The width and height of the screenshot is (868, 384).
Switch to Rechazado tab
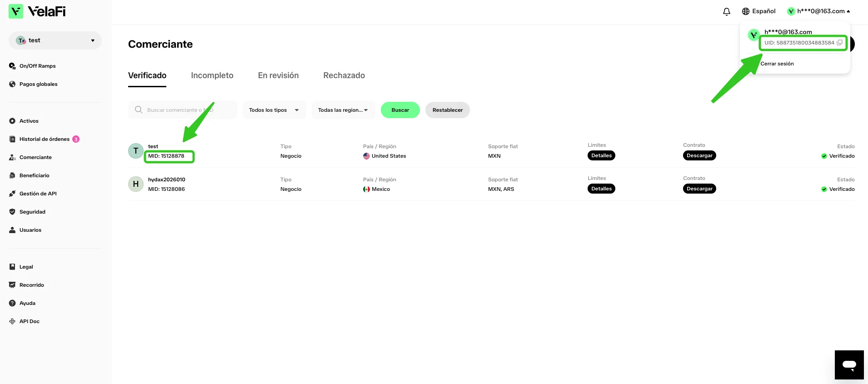pyautogui.click(x=344, y=75)
